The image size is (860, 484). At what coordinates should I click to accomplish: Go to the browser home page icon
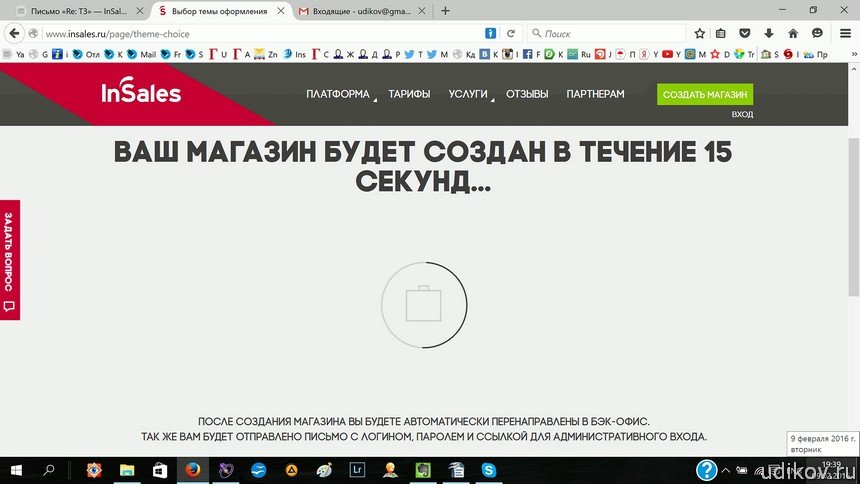[x=793, y=33]
